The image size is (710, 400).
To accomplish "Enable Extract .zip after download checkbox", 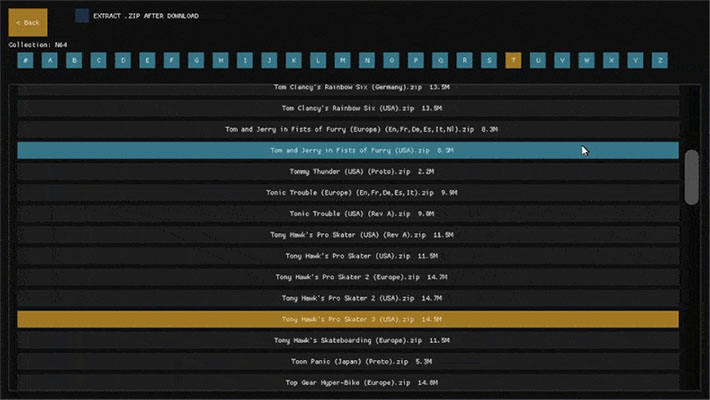I will tap(82, 15).
